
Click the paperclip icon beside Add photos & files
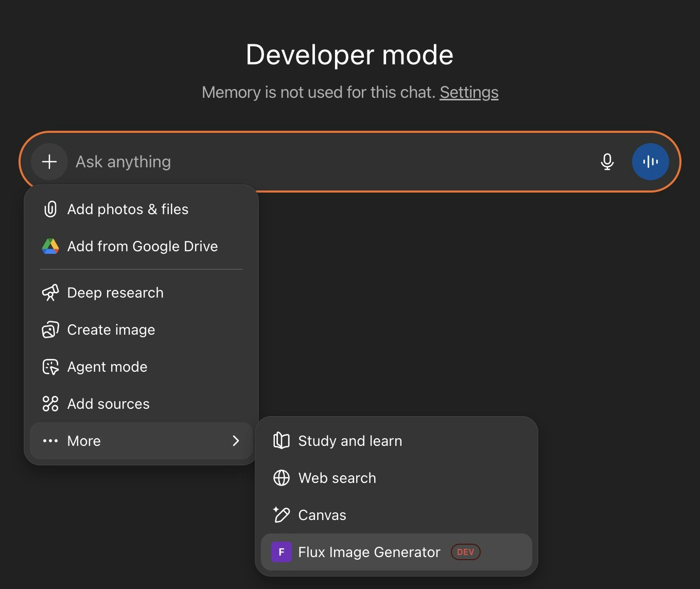click(50, 209)
